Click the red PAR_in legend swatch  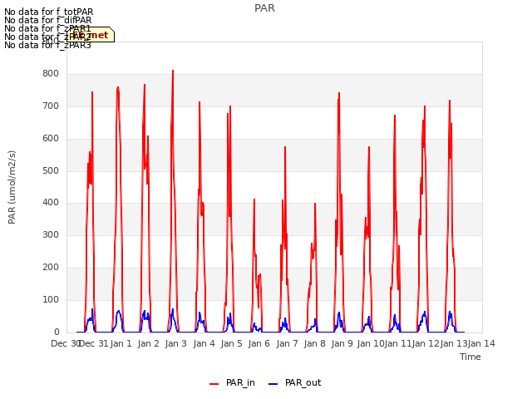[214, 384]
